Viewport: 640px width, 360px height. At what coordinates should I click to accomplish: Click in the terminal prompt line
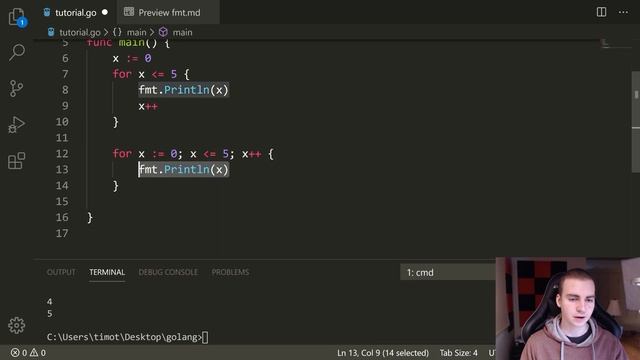click(127, 337)
